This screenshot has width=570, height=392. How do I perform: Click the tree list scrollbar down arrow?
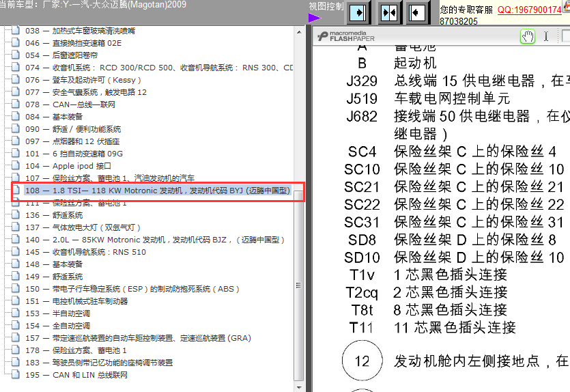(x=299, y=387)
